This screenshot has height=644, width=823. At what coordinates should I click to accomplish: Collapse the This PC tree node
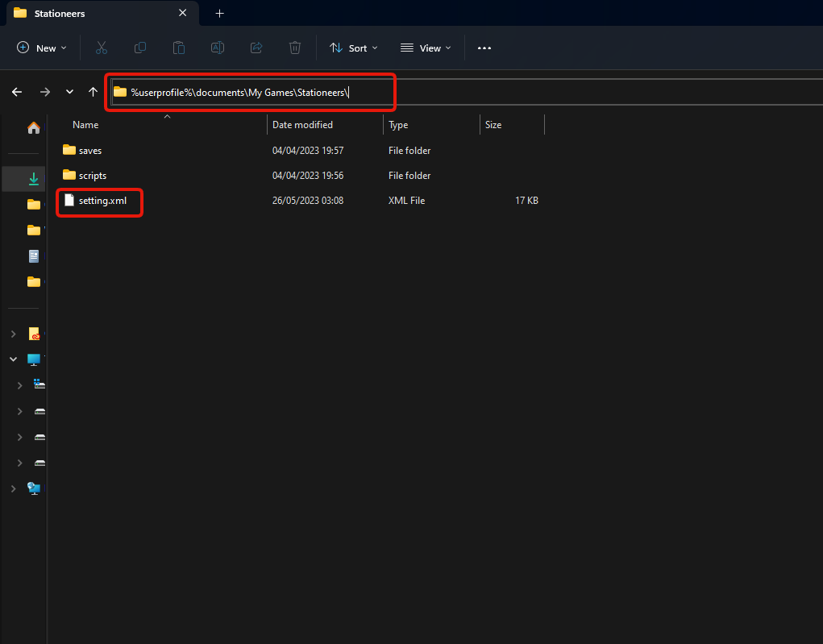tap(14, 359)
